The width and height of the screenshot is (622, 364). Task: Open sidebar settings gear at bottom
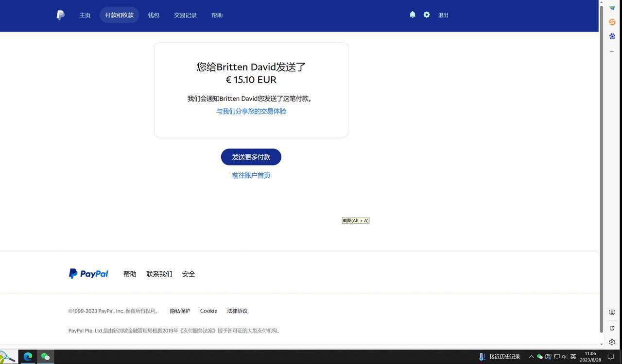[612, 342]
